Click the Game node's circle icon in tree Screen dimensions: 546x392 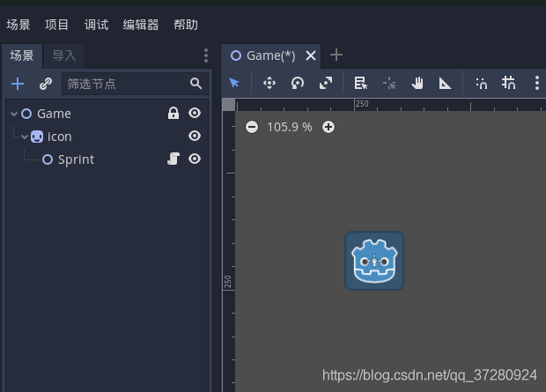coord(26,114)
